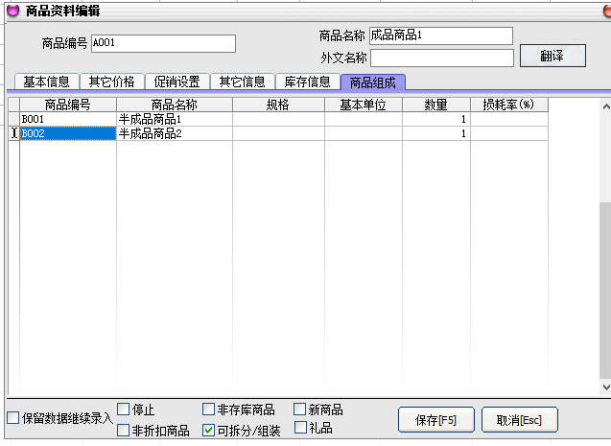Tick the 新商品 checkbox
The width and height of the screenshot is (611, 446).
(x=300, y=409)
